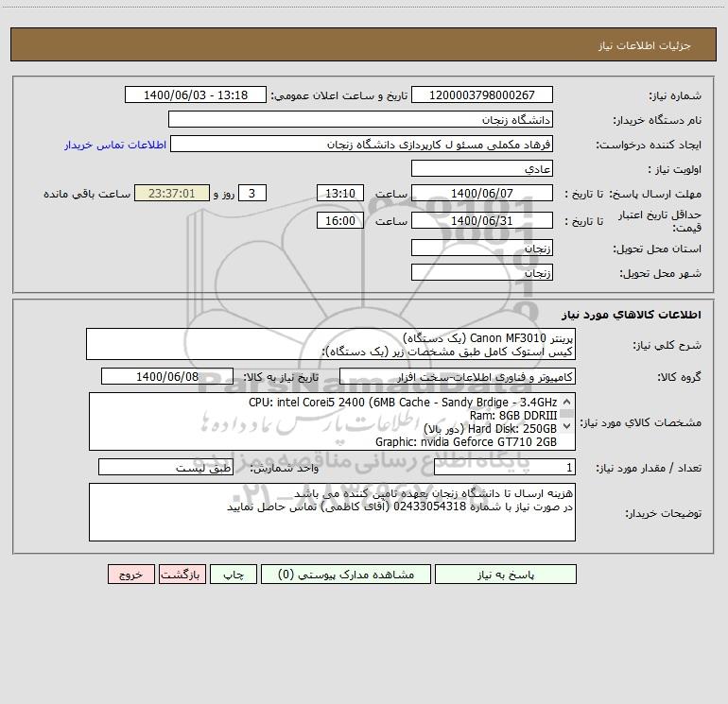The image size is (728, 704).
Task: Click the label شرح کلی نیاز
Action: [667, 345]
